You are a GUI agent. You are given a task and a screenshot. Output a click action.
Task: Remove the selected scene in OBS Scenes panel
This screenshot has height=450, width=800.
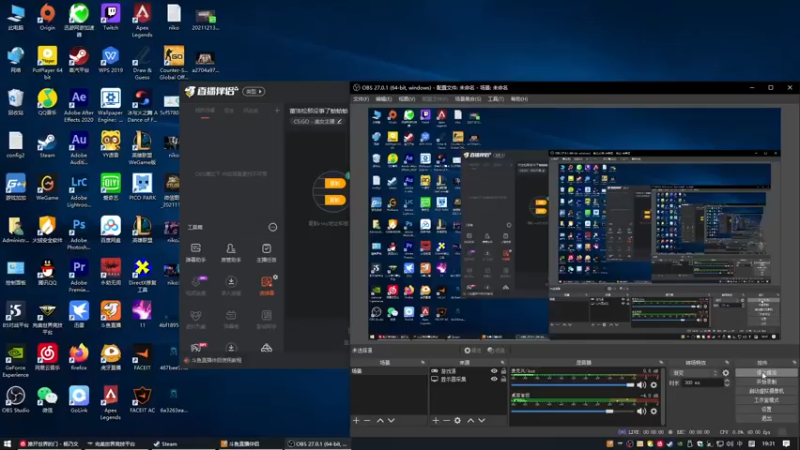[x=367, y=420]
